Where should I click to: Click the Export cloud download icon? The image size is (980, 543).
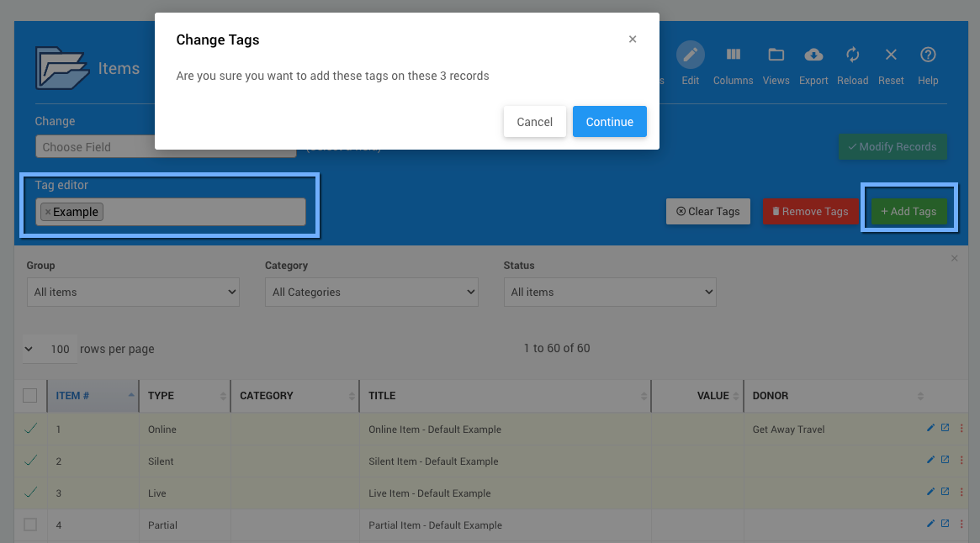813,55
